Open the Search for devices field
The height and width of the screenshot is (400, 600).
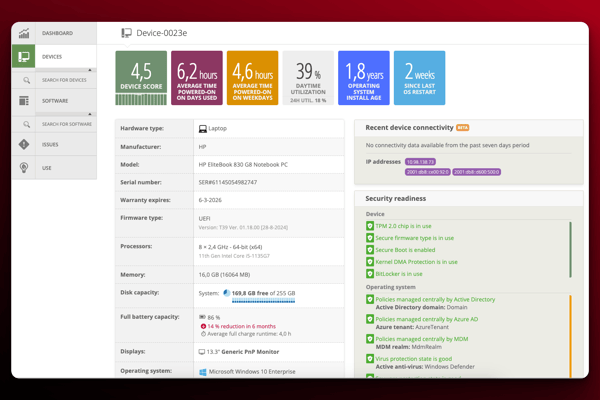[64, 80]
